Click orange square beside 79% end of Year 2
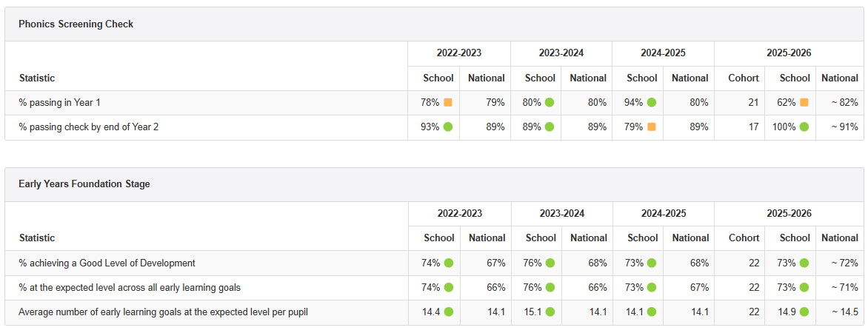 click(652, 127)
